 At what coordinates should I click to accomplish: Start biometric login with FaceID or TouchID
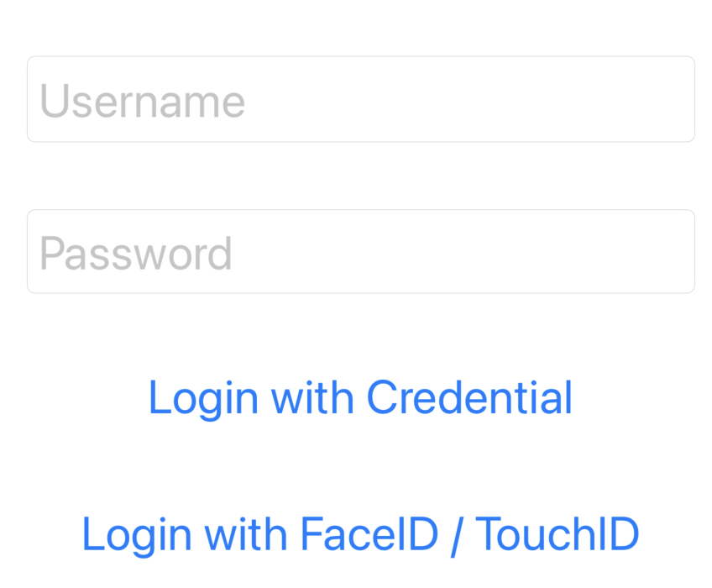[x=360, y=533]
